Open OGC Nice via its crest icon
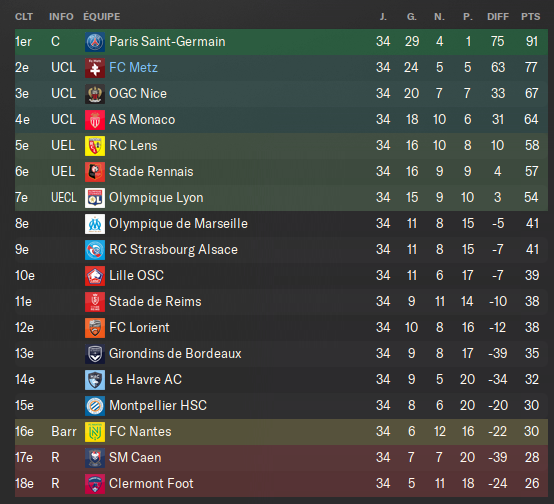The width and height of the screenshot is (554, 504). [x=95, y=94]
